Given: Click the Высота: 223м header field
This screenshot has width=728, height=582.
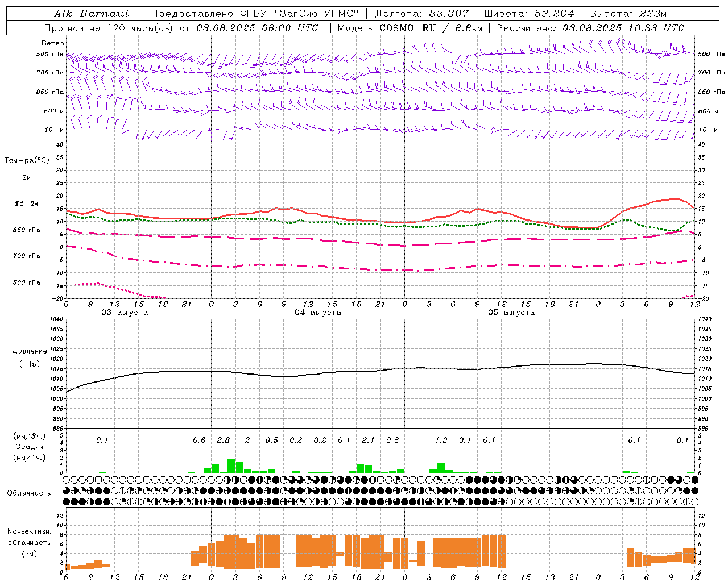Looking at the screenshot, I should click(x=628, y=14).
